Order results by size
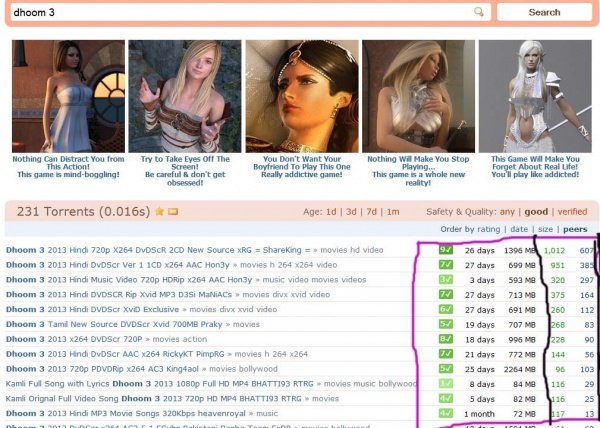This screenshot has width=600, height=428. tap(545, 229)
